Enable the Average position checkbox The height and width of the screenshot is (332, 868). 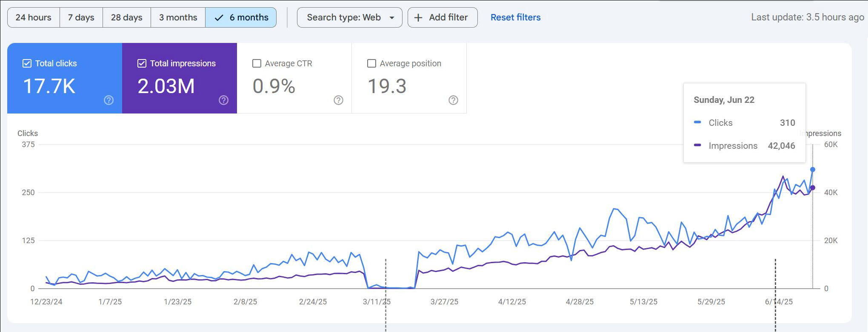(x=371, y=63)
